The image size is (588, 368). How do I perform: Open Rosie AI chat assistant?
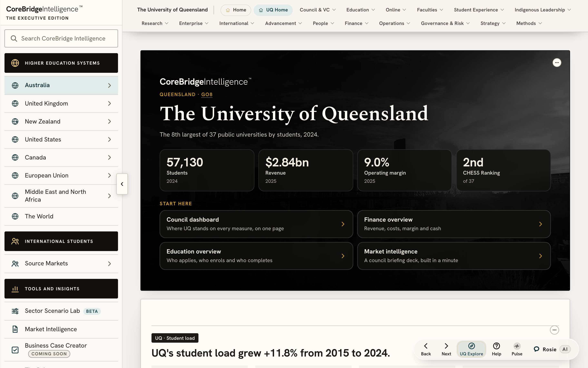pos(552,349)
